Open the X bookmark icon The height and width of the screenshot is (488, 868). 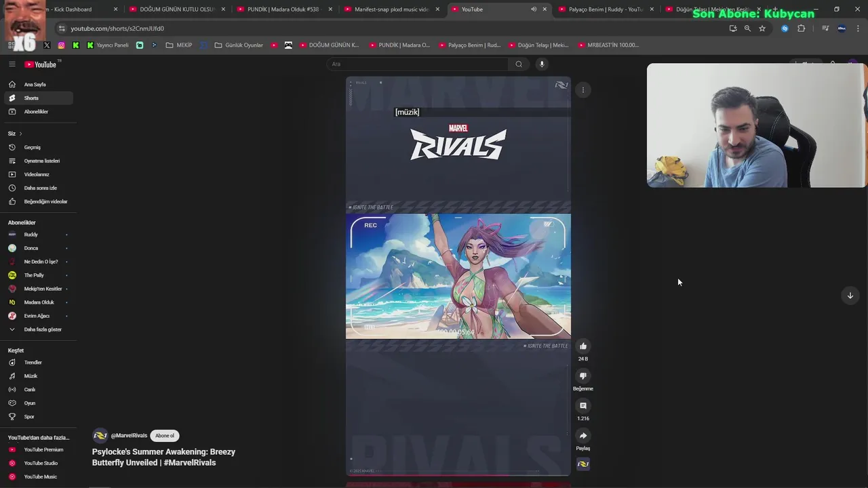47,45
